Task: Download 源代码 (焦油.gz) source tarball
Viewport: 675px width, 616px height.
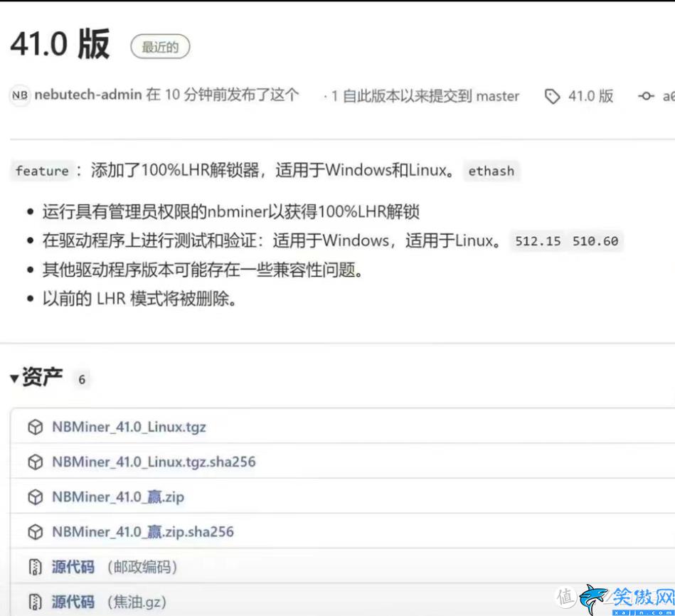Action: click(73, 602)
